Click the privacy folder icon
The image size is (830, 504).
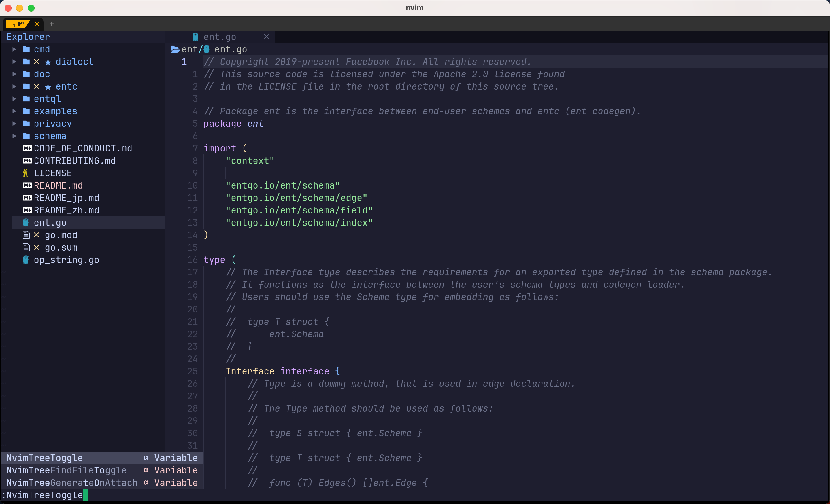coord(26,124)
